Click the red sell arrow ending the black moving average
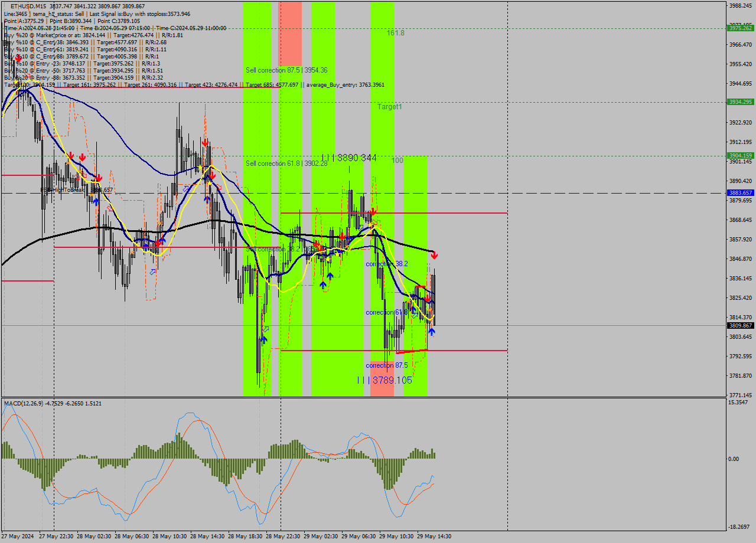 [x=434, y=256]
